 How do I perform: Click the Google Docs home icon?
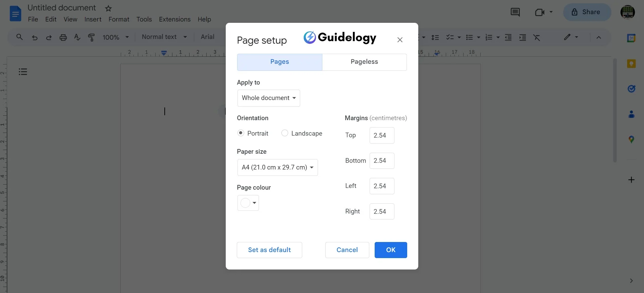(x=15, y=13)
